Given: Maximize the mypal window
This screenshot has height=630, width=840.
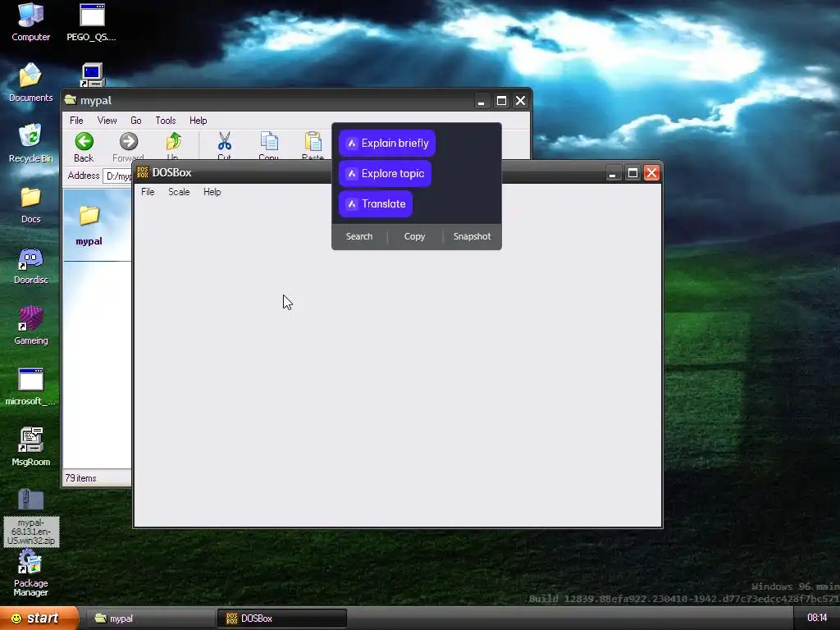Looking at the screenshot, I should point(501,101).
